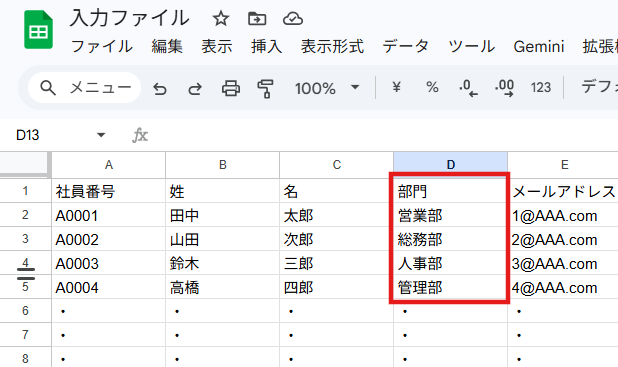Click cell 部門

450,191
